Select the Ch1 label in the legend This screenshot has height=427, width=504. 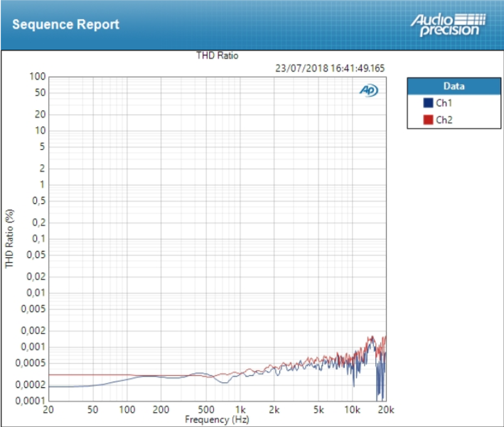(x=443, y=103)
